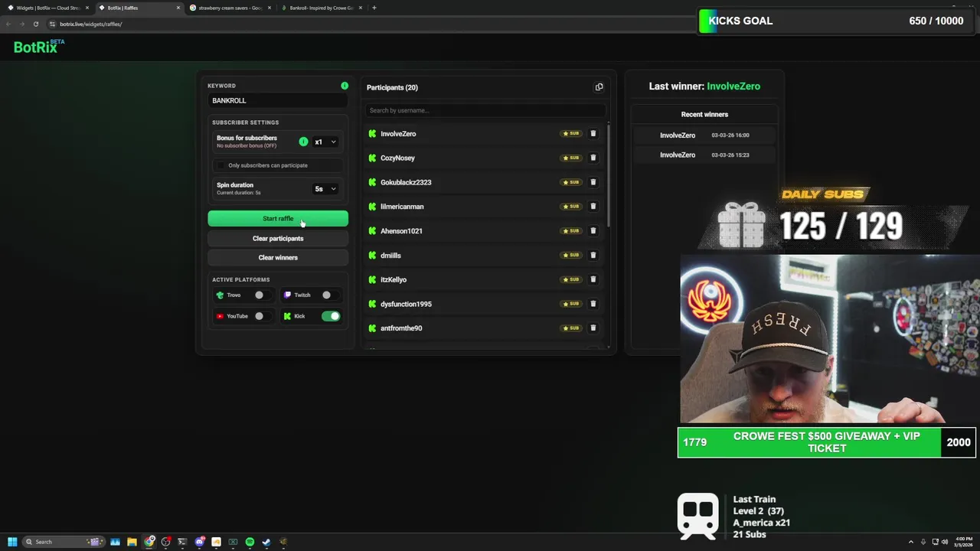
Task: Click the participants list scrollbar
Action: coord(609,174)
